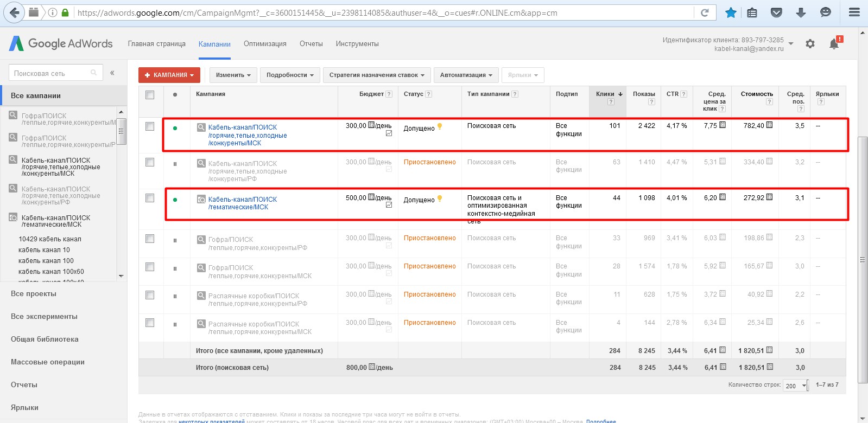The image size is (868, 423).
Task: Save the page with the Pocket icon
Action: pyautogui.click(x=776, y=12)
